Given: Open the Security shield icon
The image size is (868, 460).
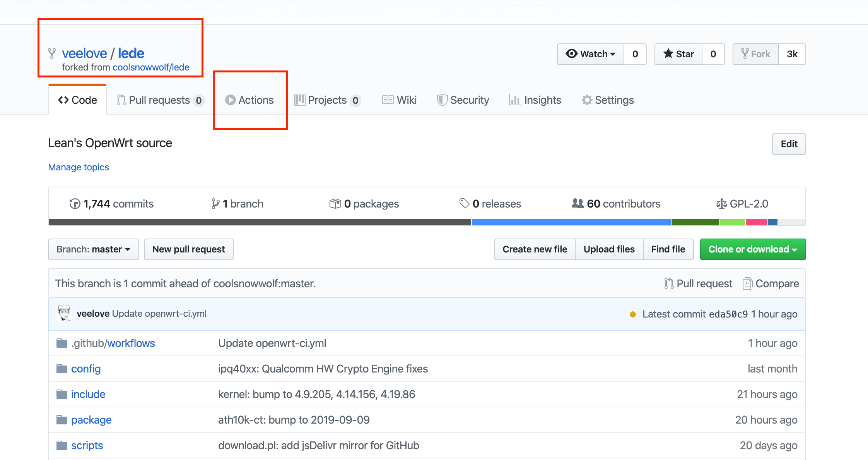Looking at the screenshot, I should (x=443, y=100).
